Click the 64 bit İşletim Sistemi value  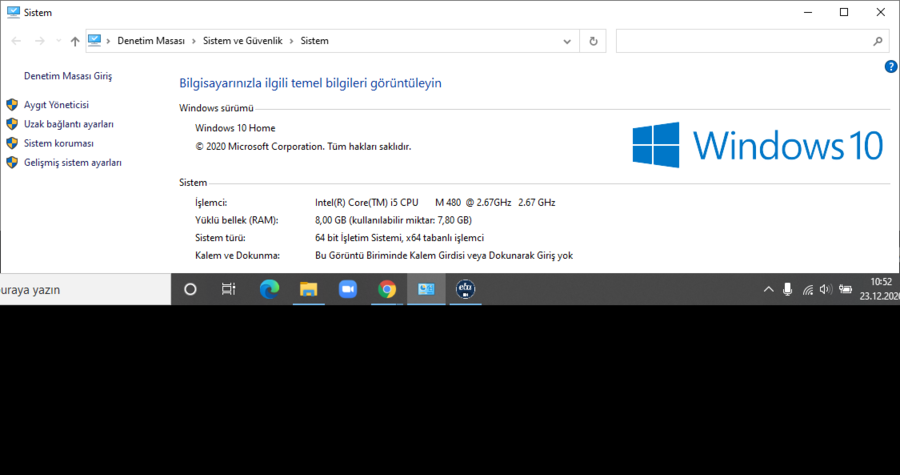[399, 238]
